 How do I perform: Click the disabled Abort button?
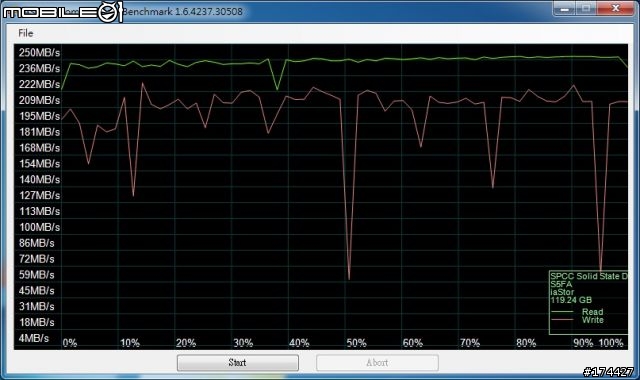pos(377,362)
